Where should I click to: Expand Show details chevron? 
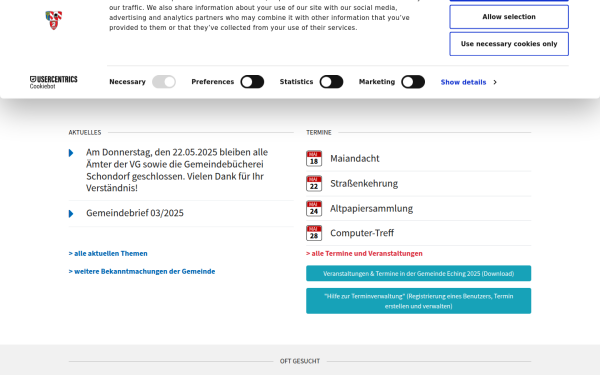[495, 82]
